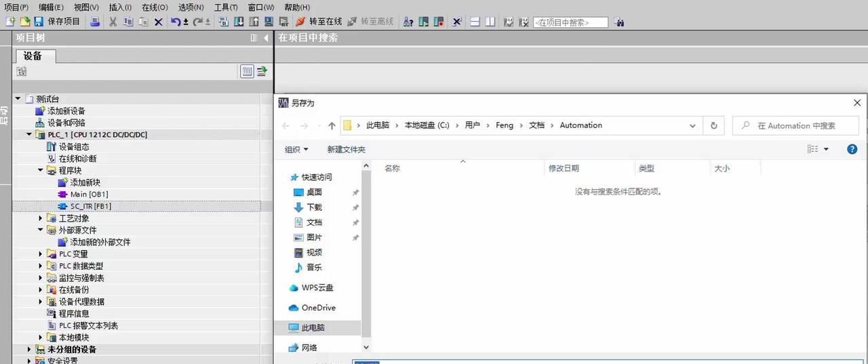Expand the 工艺对象 folder
Viewport: 868px width, 364px height.
pyautogui.click(x=41, y=218)
